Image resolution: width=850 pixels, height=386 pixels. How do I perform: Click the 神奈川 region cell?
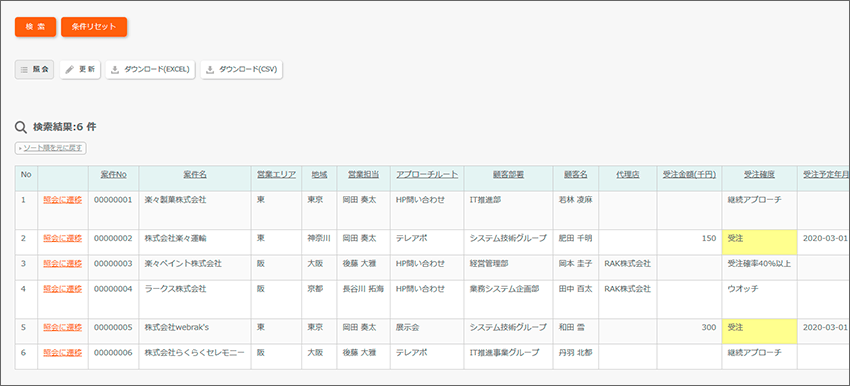319,242
